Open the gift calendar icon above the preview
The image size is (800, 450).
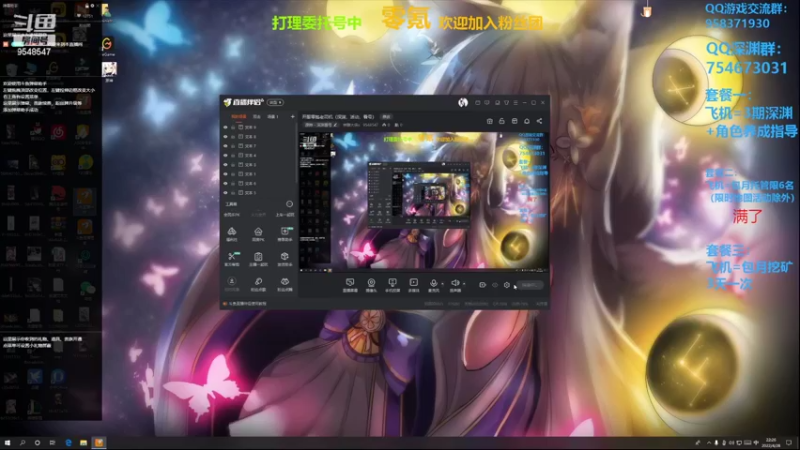point(490,121)
